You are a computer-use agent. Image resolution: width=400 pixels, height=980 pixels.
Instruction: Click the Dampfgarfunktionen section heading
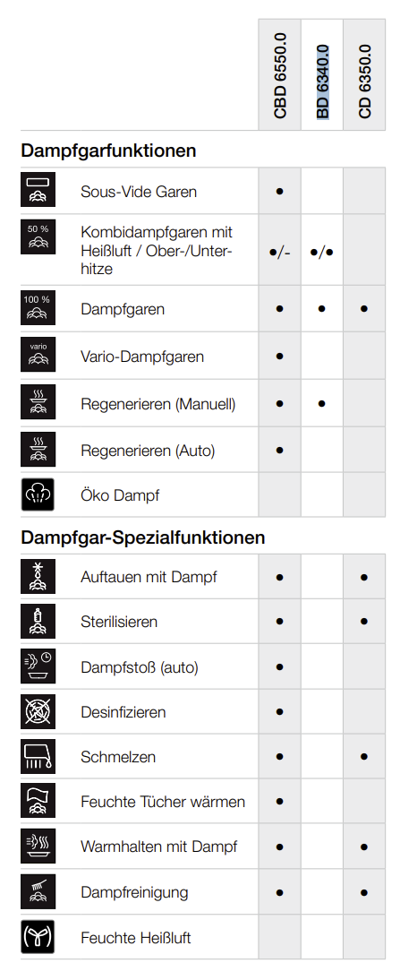coord(108,150)
